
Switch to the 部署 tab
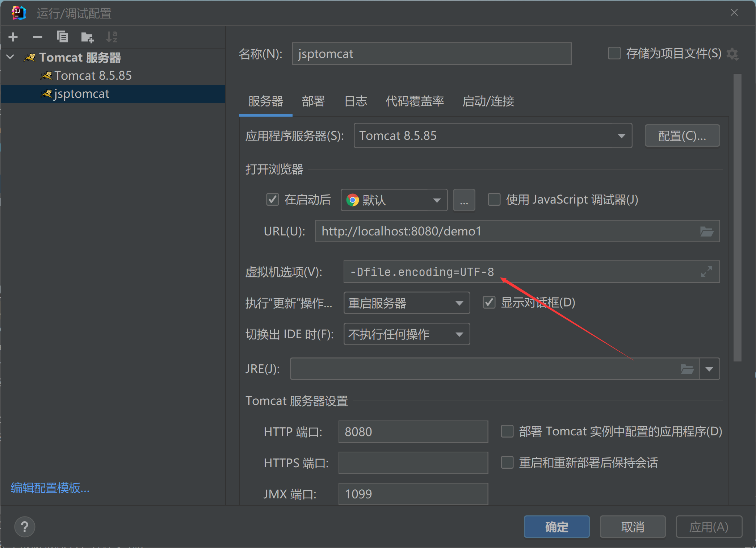(313, 101)
